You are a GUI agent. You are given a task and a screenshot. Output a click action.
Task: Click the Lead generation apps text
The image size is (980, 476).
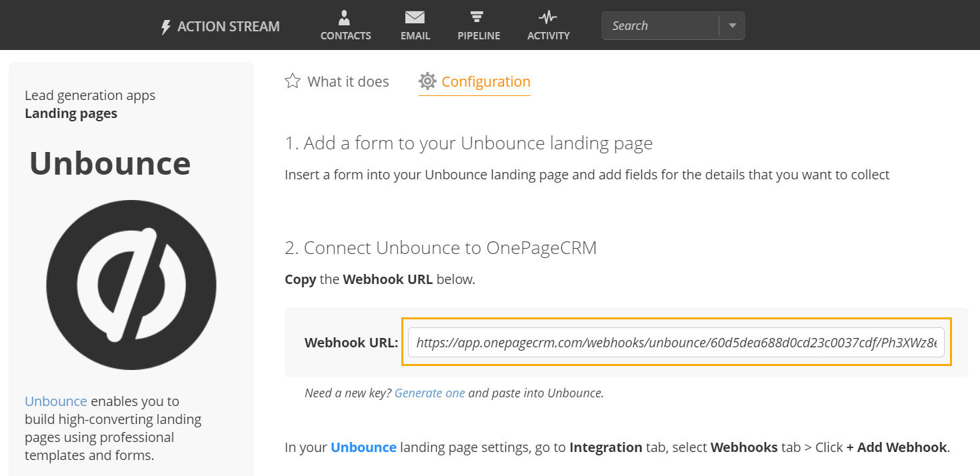[x=90, y=95]
